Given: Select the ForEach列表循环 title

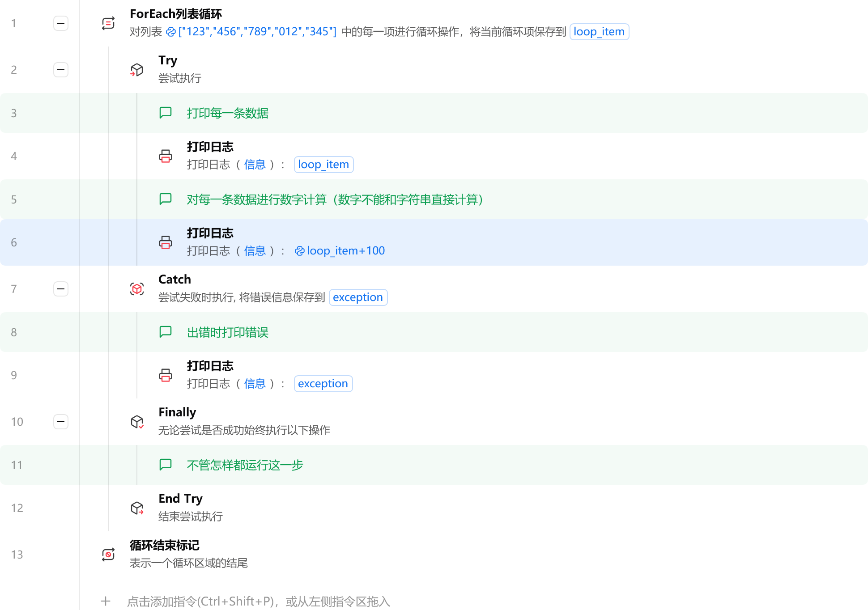Looking at the screenshot, I should coord(176,14).
